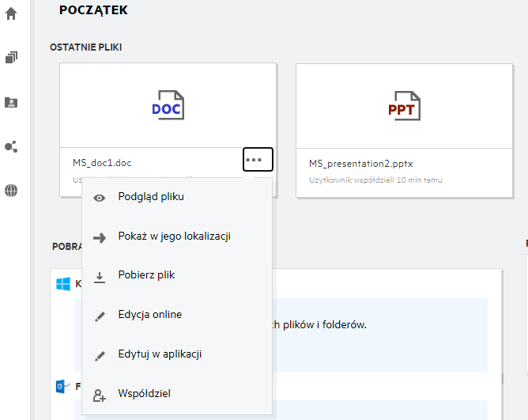Click the eye icon beside Podgląd pliku
Image resolution: width=528 pixels, height=420 pixels.
100,198
